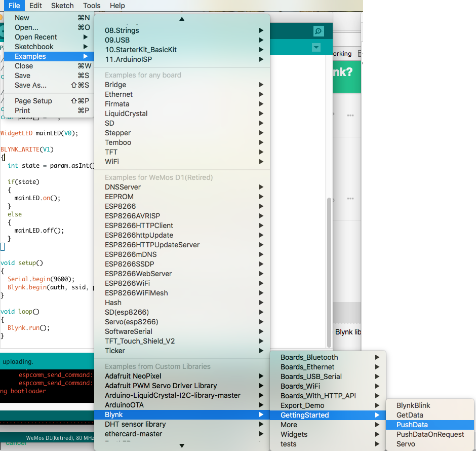Open the Tools menu
This screenshot has width=476, height=451.
92,6
